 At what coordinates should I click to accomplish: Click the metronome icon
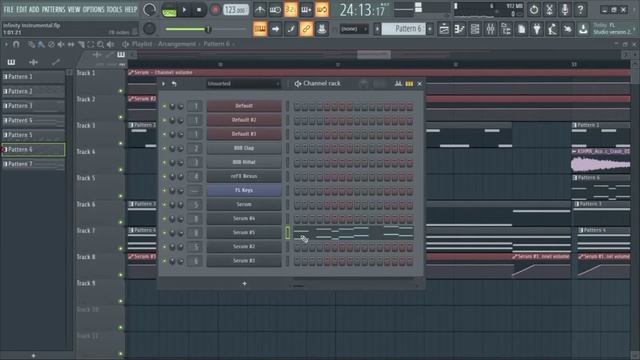point(260,9)
